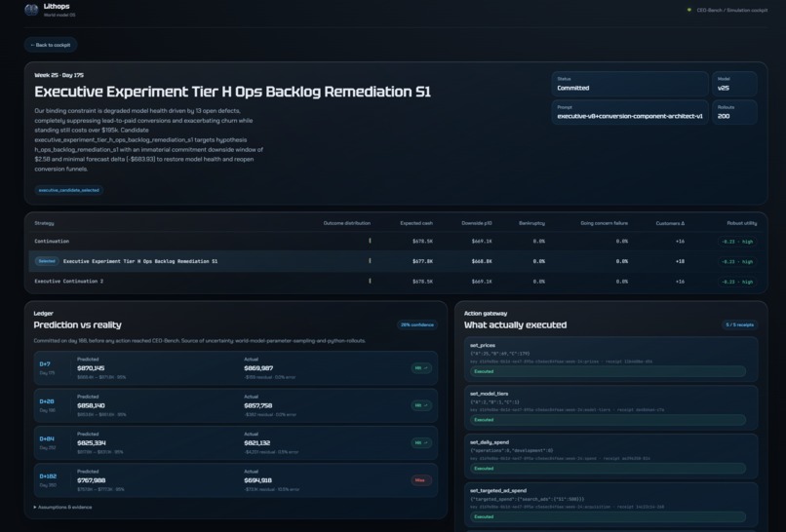This screenshot has height=532, width=786.
Task: Click the Customers Δ column header
Action: [x=670, y=223]
